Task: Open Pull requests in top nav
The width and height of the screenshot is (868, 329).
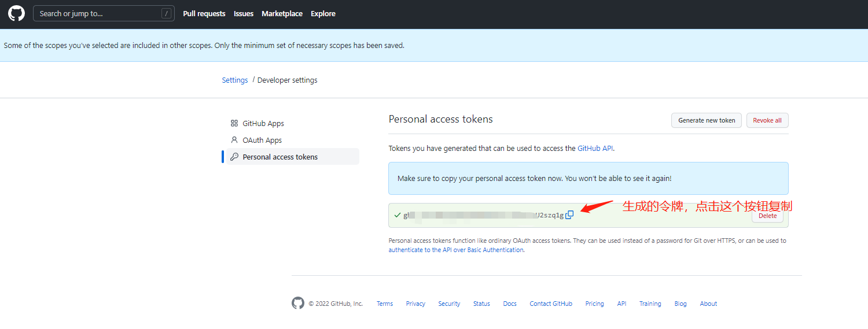Action: tap(204, 13)
